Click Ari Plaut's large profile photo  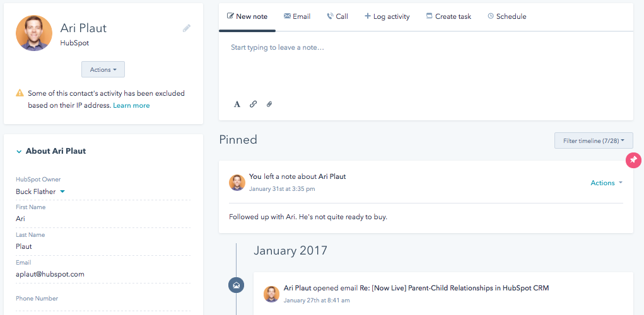[34, 33]
